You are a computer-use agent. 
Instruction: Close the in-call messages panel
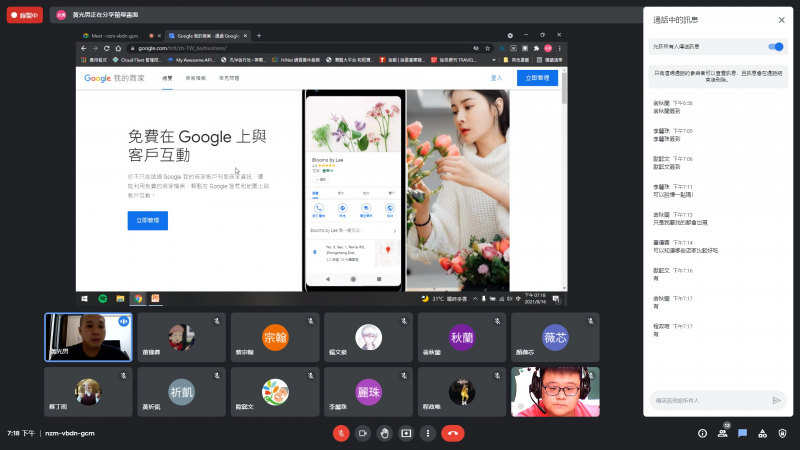click(x=782, y=20)
